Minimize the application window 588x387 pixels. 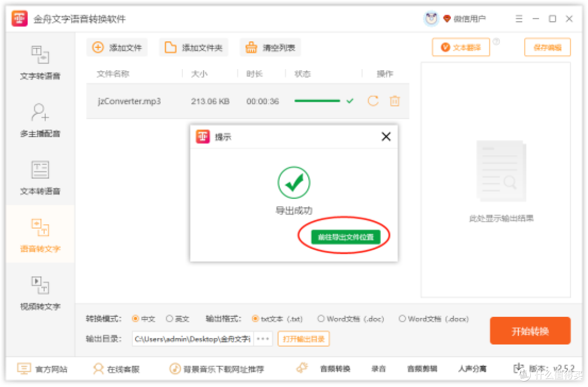[536, 19]
